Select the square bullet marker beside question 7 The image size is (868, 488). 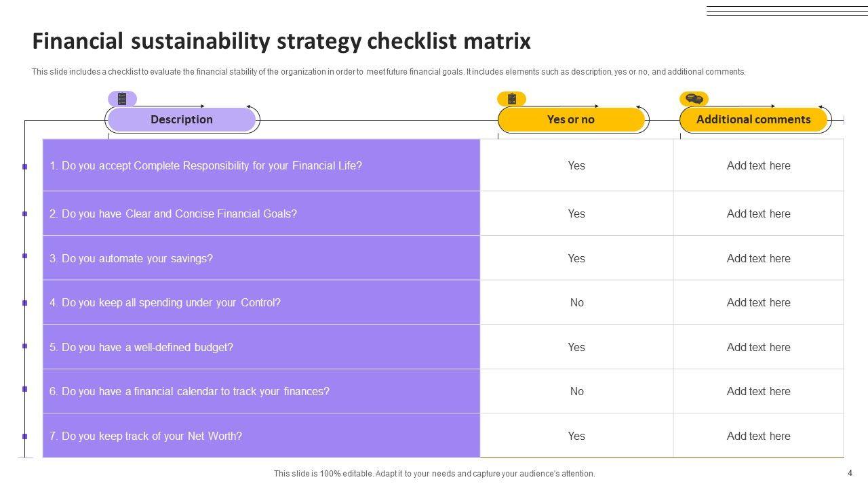[25, 436]
